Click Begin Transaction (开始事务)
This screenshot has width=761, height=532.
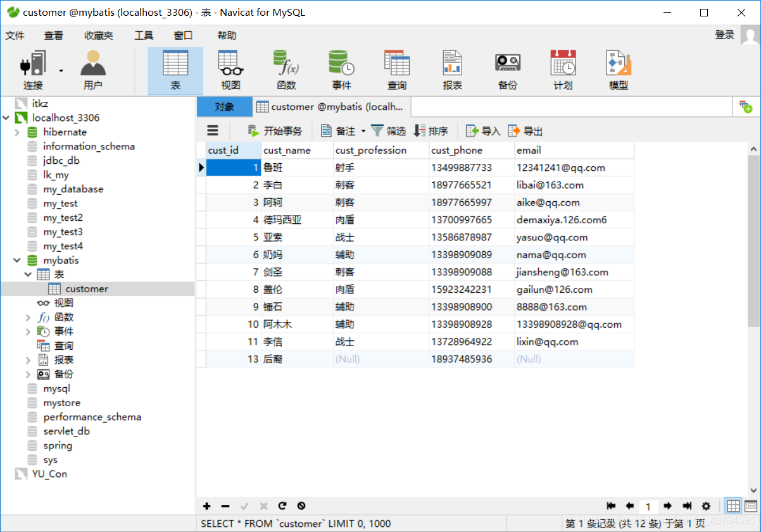click(275, 131)
